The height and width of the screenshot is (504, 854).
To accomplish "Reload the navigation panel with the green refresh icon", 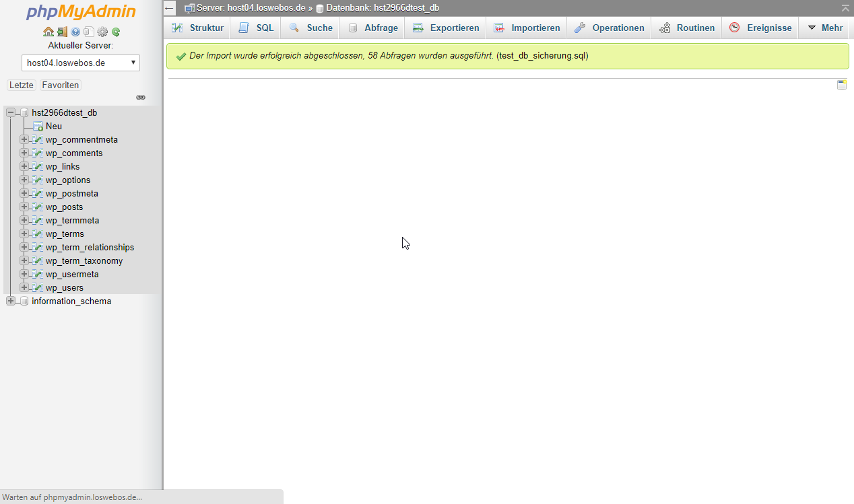I will pos(116,32).
